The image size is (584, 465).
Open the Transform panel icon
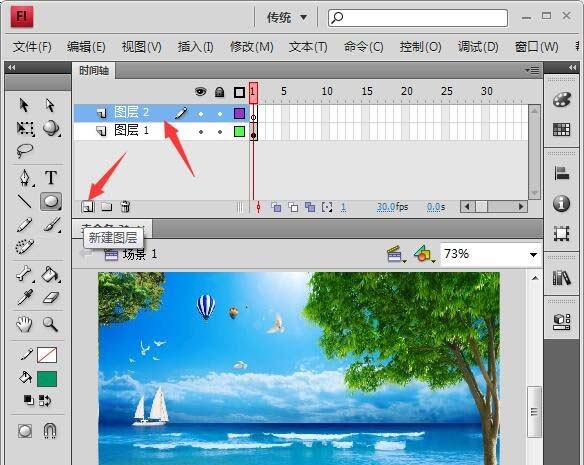click(562, 234)
